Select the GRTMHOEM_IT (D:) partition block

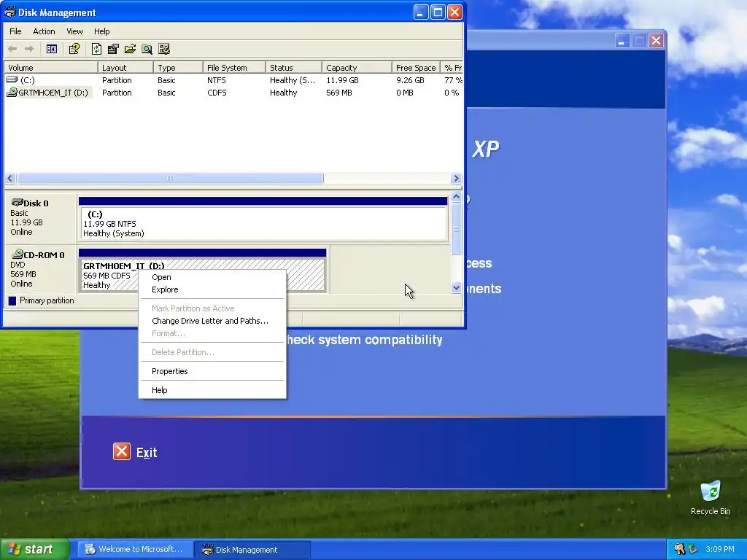click(x=203, y=275)
